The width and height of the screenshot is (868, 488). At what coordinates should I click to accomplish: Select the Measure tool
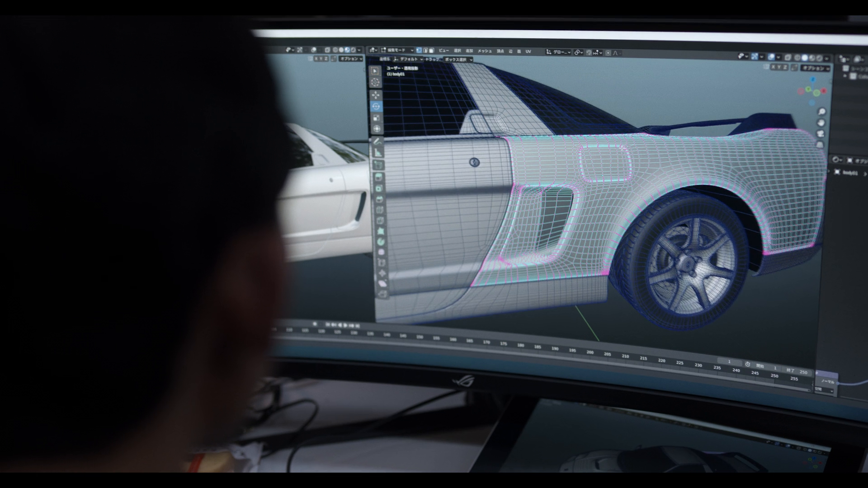pyautogui.click(x=377, y=153)
